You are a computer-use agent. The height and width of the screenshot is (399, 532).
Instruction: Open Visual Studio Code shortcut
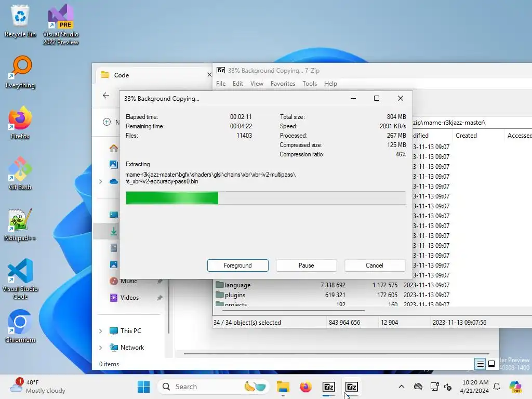(20, 279)
